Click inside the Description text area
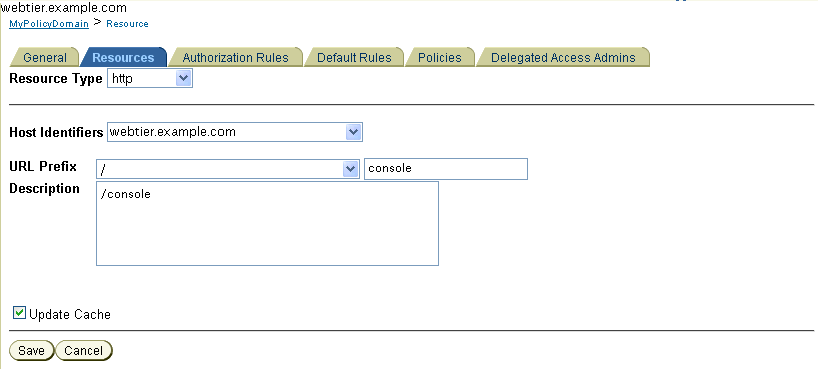Image resolution: width=818 pixels, height=369 pixels. (267, 223)
